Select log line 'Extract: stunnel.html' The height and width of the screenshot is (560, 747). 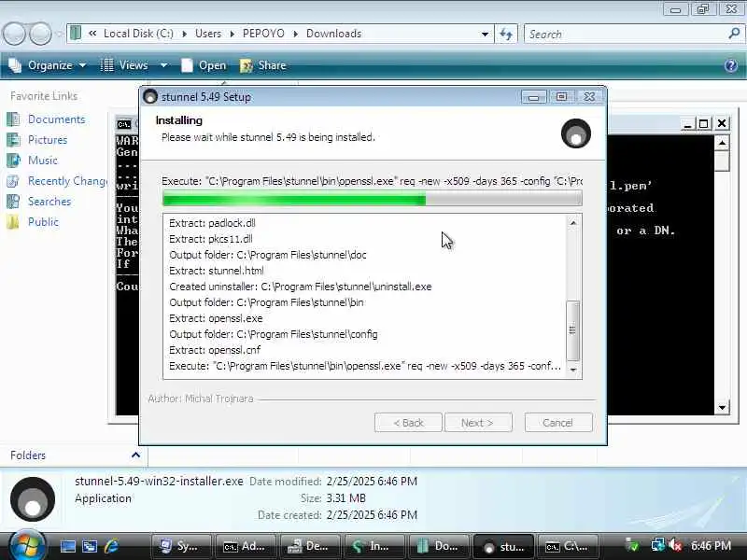point(217,271)
